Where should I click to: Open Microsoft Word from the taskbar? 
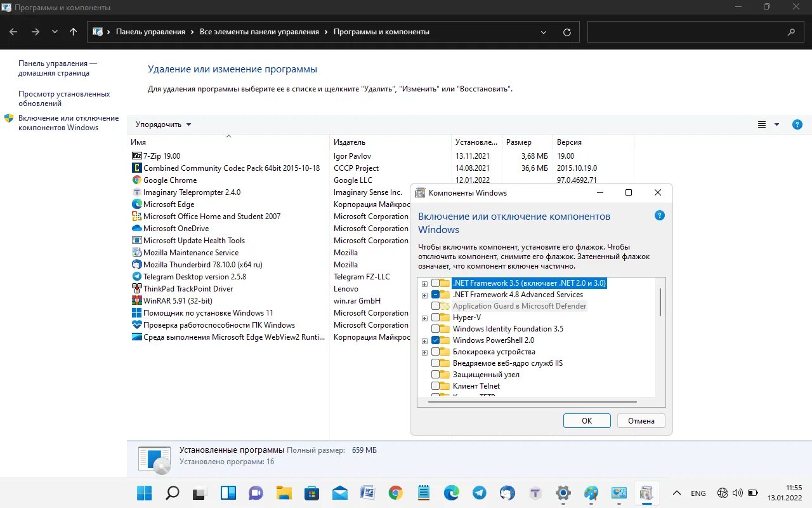click(x=368, y=493)
